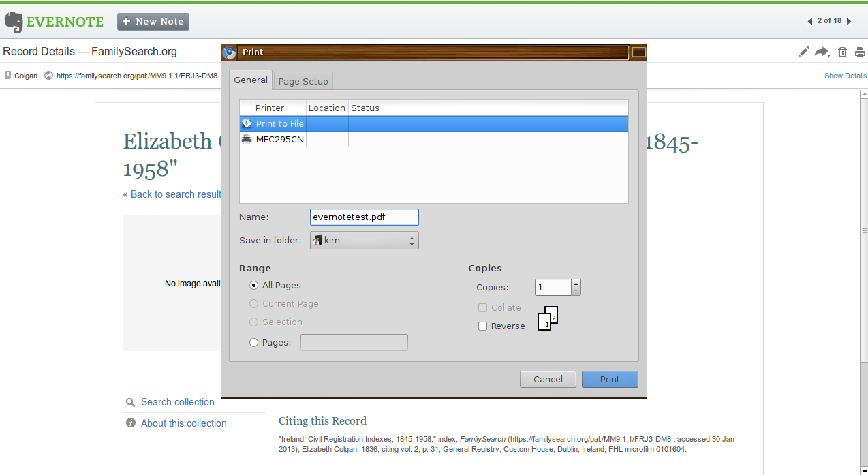Open the Save in folder dropdown
This screenshot has width=868, height=475.
click(365, 241)
